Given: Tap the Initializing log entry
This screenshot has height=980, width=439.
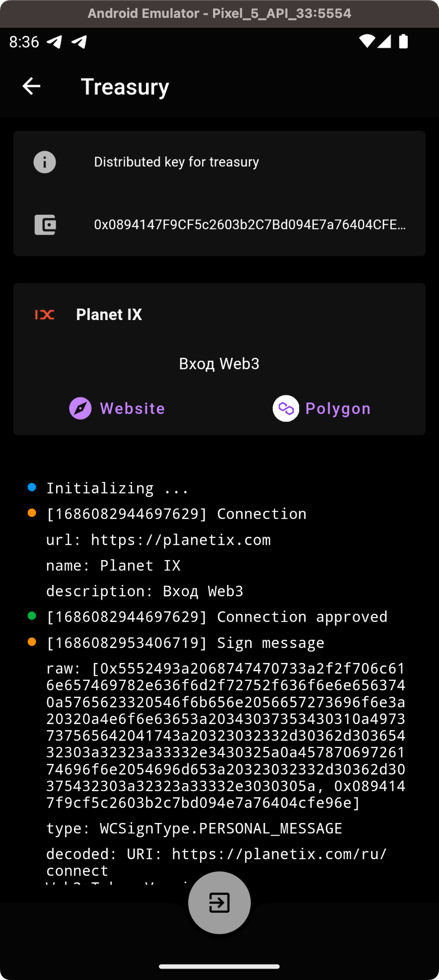Looking at the screenshot, I should pyautogui.click(x=117, y=488).
